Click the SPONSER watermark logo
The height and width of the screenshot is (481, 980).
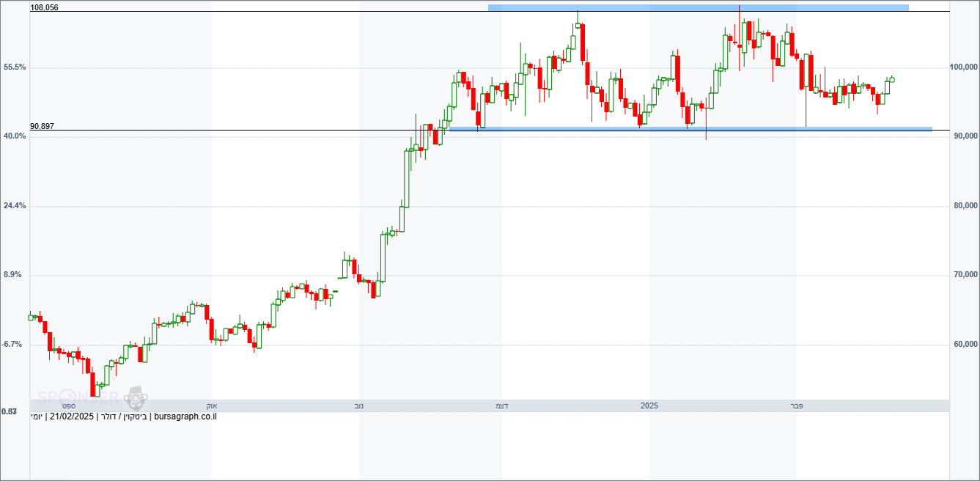pos(78,397)
